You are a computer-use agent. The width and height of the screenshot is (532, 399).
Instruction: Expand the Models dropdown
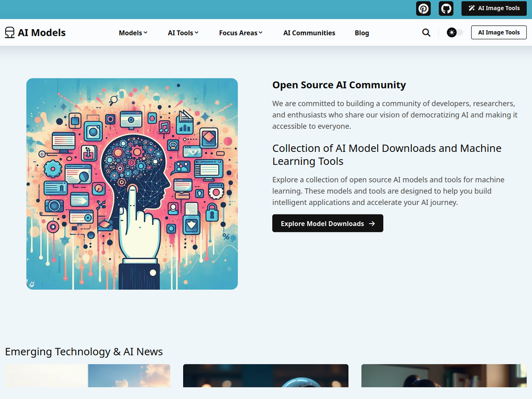[x=133, y=33]
